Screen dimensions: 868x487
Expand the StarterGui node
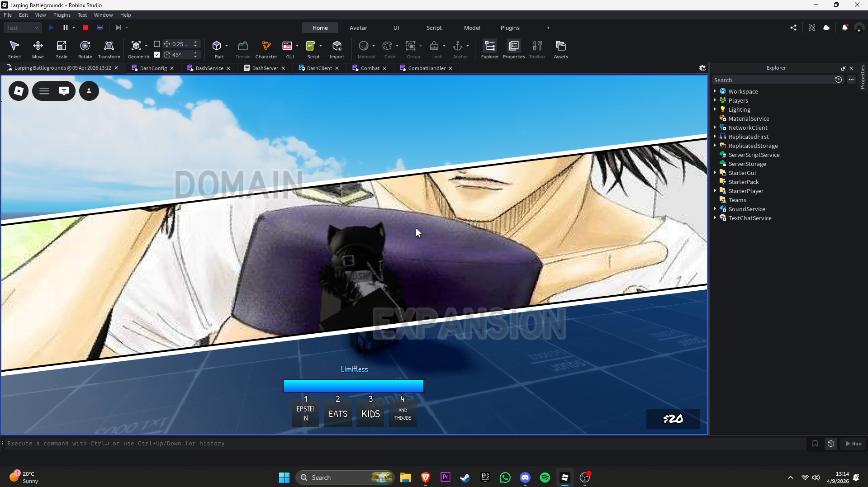[x=715, y=172]
